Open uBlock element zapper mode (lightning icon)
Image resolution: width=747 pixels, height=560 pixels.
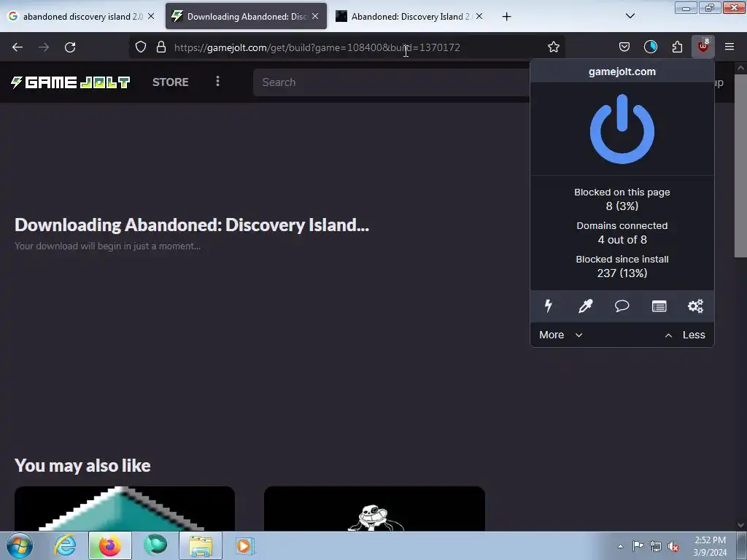point(549,306)
